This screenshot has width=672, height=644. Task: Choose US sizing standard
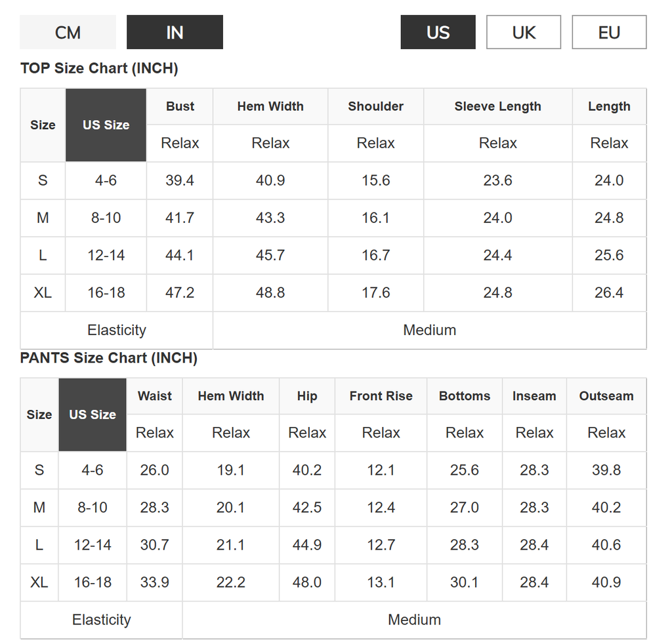click(438, 32)
